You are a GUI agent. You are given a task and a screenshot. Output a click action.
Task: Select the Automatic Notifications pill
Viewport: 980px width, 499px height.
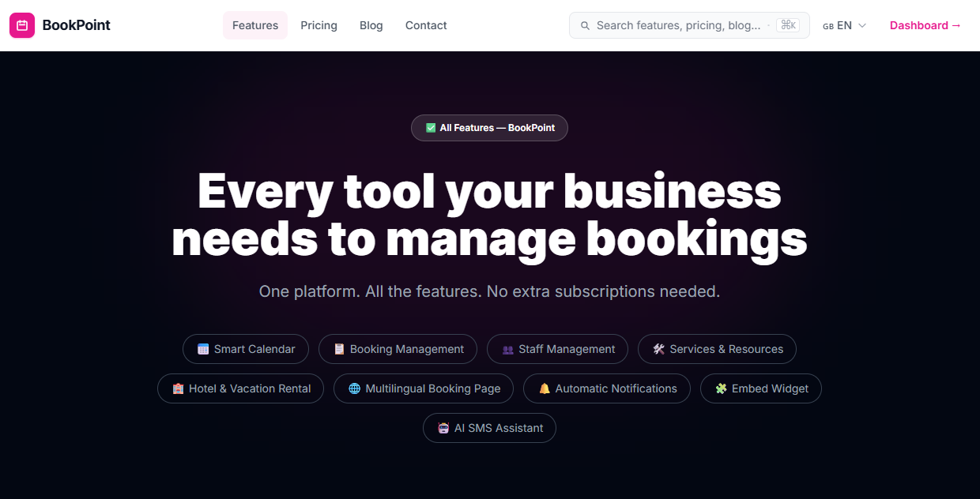pyautogui.click(x=607, y=388)
